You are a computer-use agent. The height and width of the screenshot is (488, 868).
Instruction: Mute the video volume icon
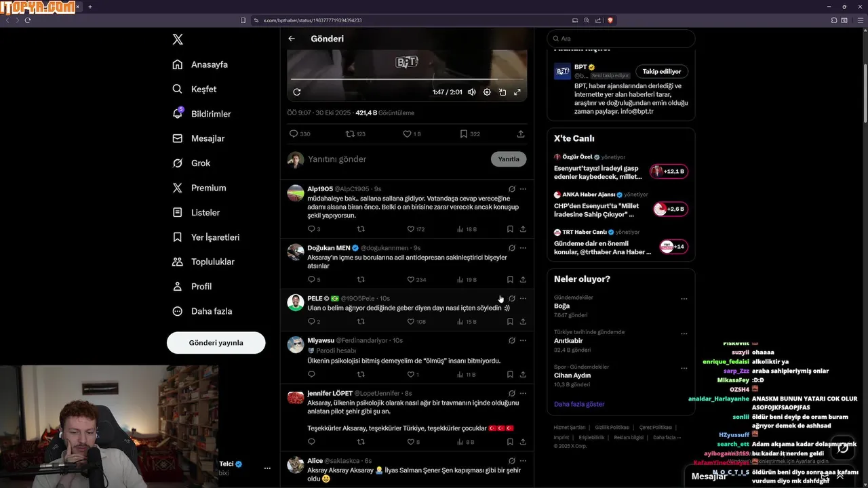pyautogui.click(x=471, y=92)
